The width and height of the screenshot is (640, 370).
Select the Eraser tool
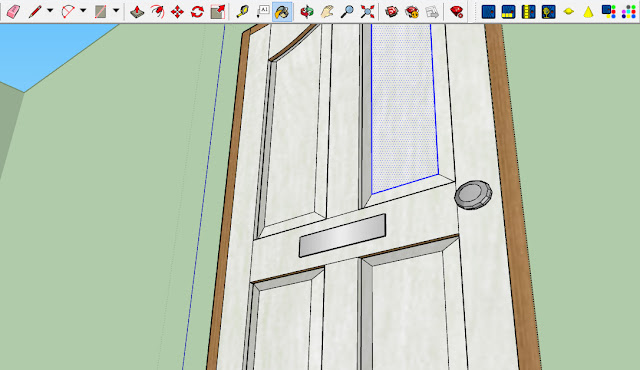(13, 11)
